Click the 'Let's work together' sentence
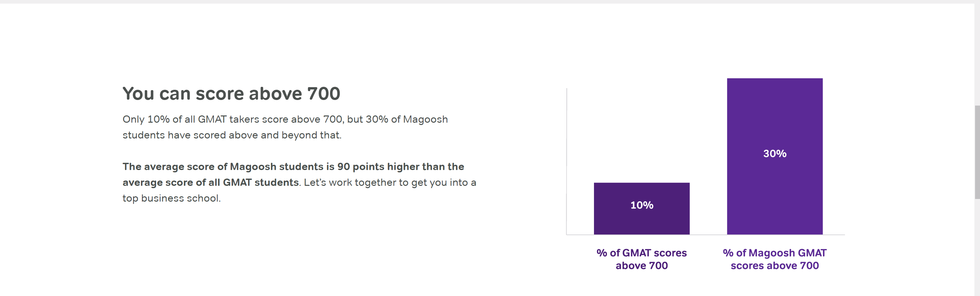Screen dimensions: 980x296 click(390, 183)
